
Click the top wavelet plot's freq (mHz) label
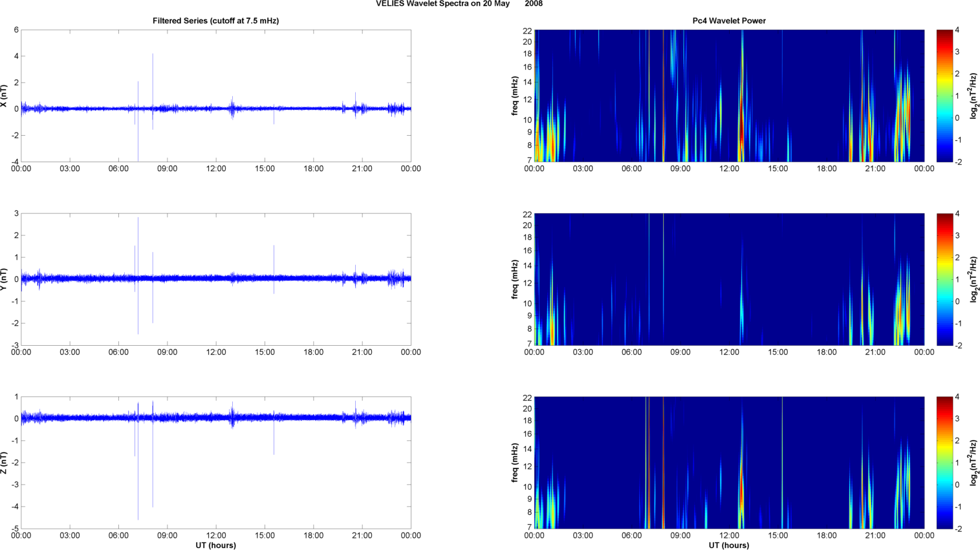[x=515, y=96]
